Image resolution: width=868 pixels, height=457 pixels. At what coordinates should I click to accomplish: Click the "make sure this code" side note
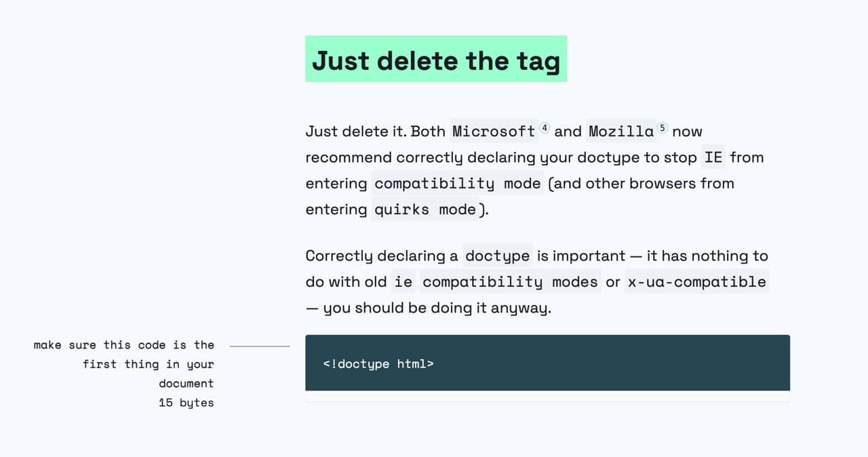(x=123, y=345)
